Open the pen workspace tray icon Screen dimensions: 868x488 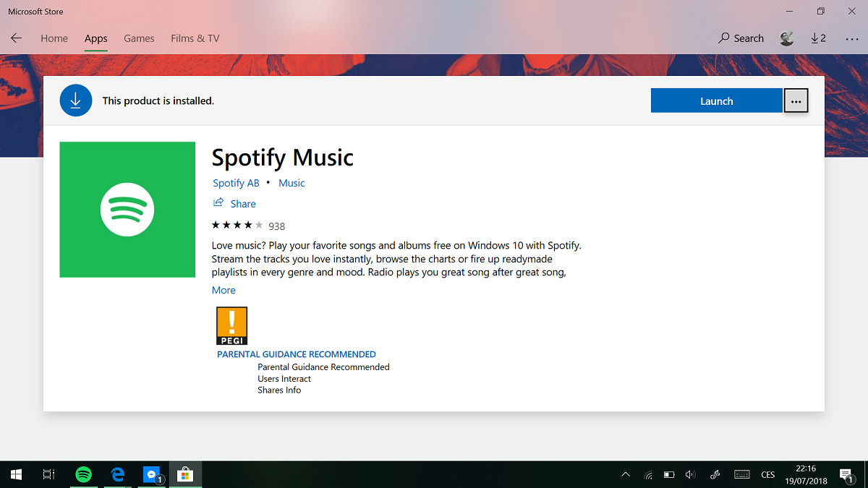[715, 474]
